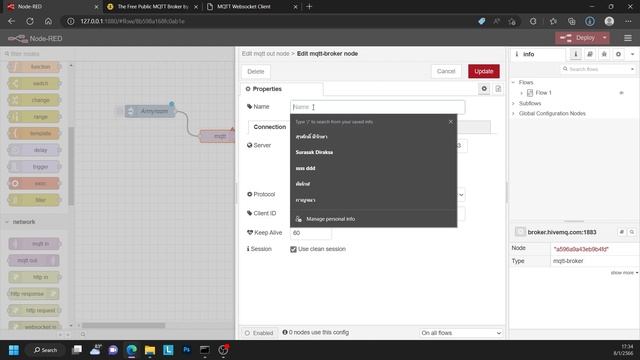The height and width of the screenshot is (360, 640).
Task: Open the debug bug sidebar tab
Action: (604, 54)
